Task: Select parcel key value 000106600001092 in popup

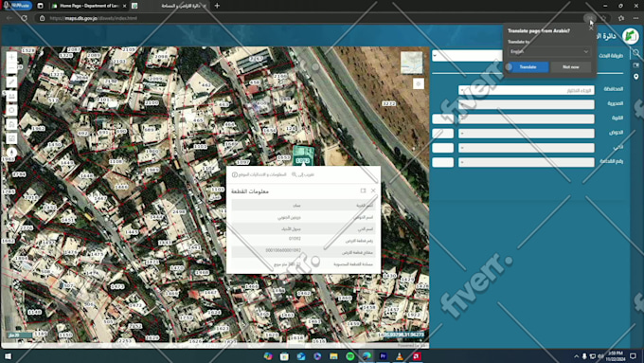Action: (283, 250)
